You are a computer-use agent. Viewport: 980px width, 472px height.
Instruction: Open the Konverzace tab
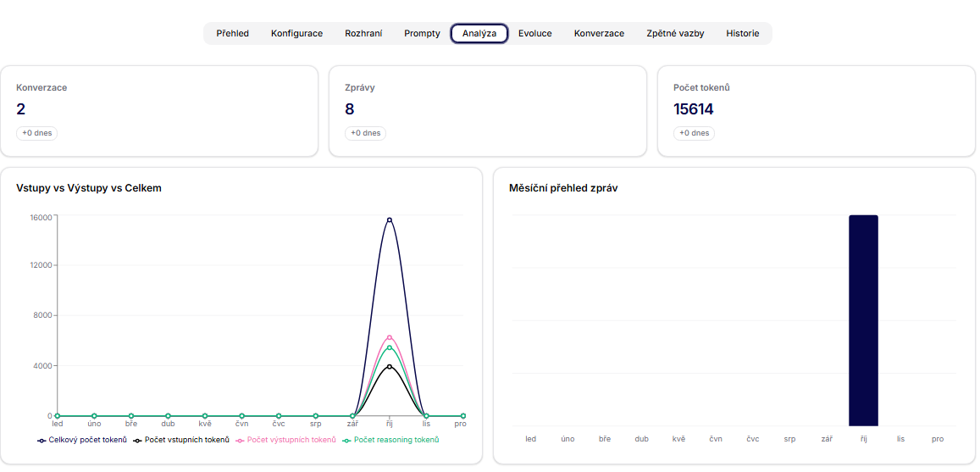599,34
